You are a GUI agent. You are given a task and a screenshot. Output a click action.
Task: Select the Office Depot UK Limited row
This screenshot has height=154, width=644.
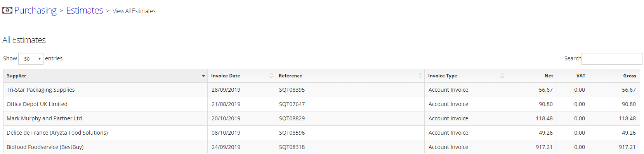click(x=321, y=104)
